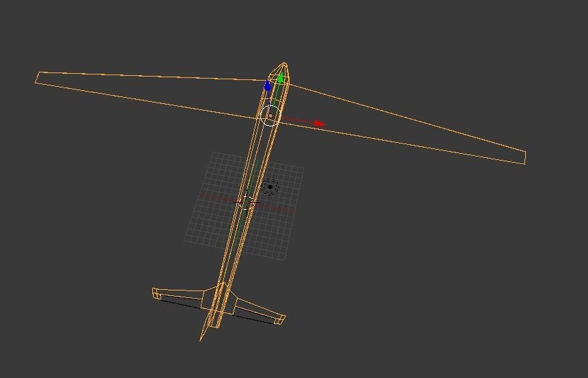Click the glider's tail horizontal stabilizer
This screenshot has height=378, width=588.
[x=219, y=304]
